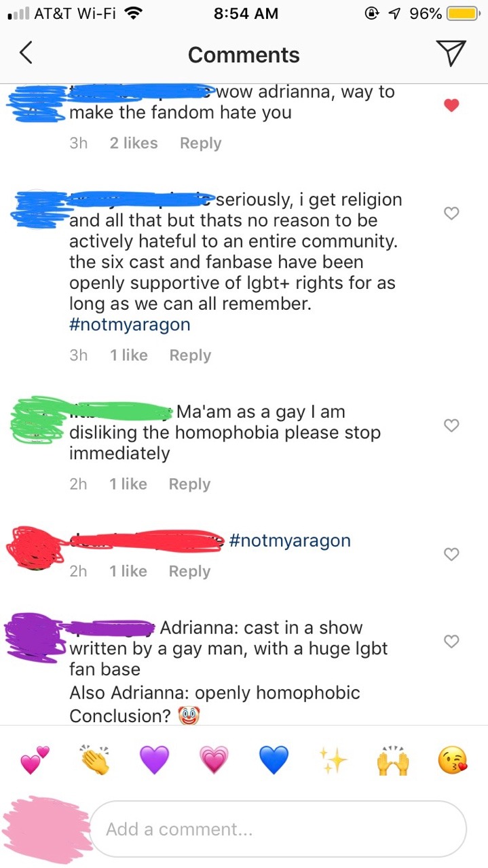This screenshot has height=868, width=488.
Task: Unlike the 'wow adrianna' comment red heart
Action: tap(451, 105)
